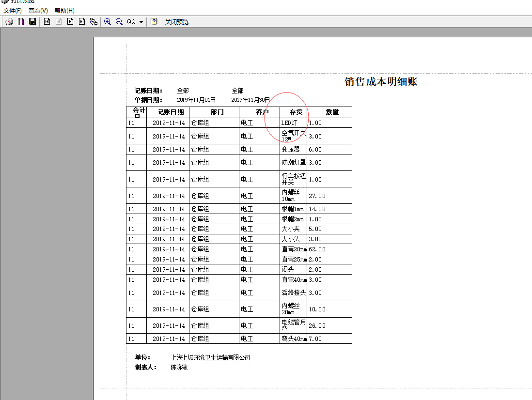
Task: Click the end date 2019年11月30日
Action: 250,100
